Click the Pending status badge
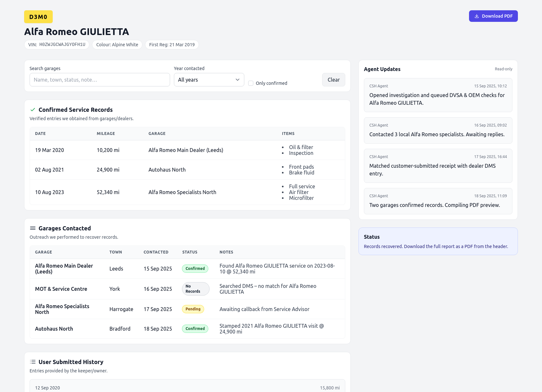The width and height of the screenshot is (542, 392). tap(193, 309)
